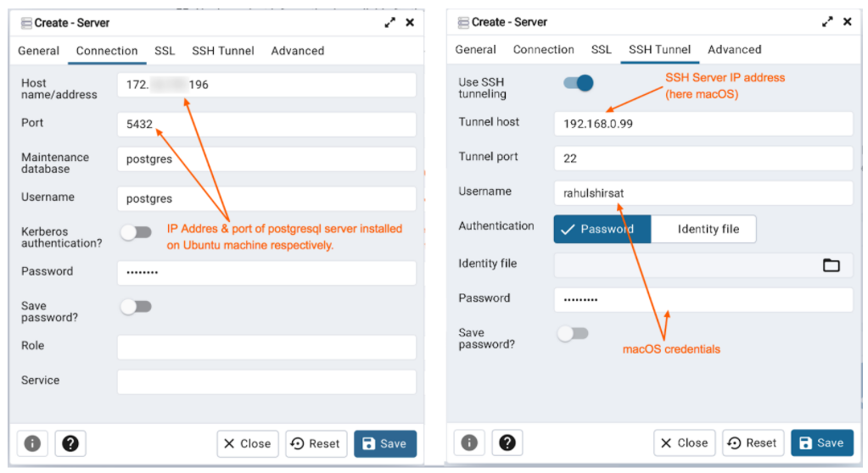Expand the right Create - Server dialog
Image resolution: width=868 pixels, height=473 pixels.
(827, 22)
